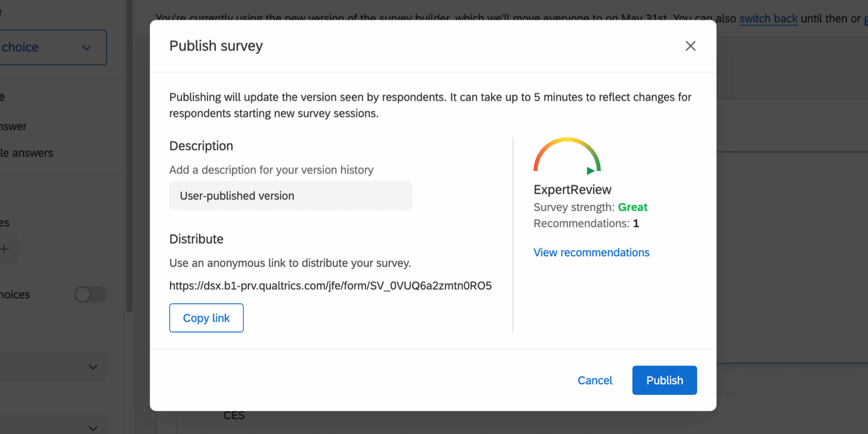Expand the collapsed section below the choices toggle
The width and height of the screenshot is (868, 434).
(92, 367)
